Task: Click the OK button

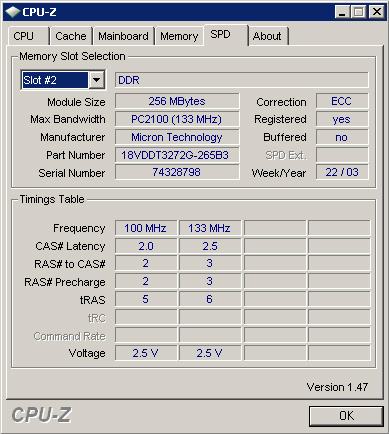Action: 346,416
